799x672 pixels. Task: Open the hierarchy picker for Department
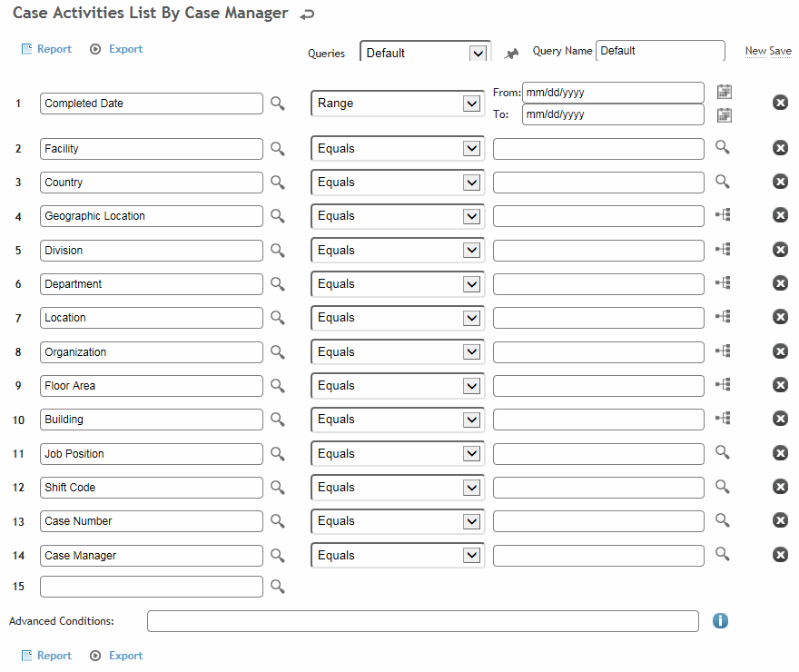tap(723, 282)
